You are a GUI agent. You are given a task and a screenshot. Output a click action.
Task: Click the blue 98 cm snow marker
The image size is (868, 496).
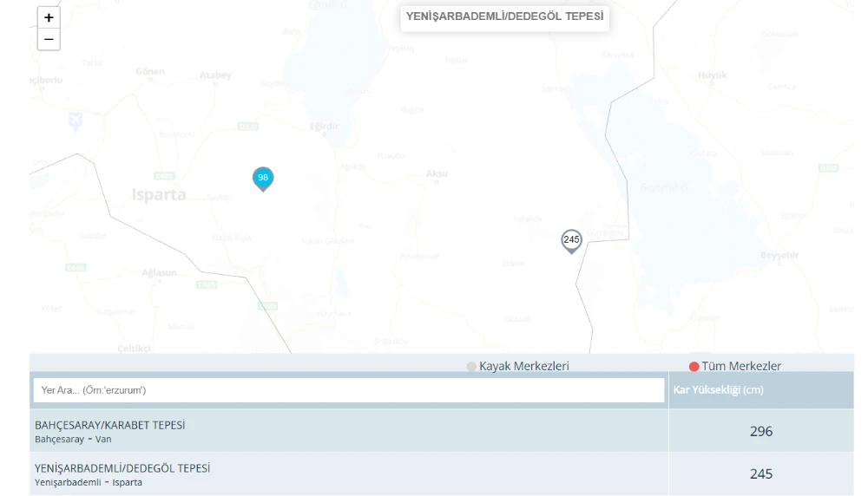click(264, 178)
